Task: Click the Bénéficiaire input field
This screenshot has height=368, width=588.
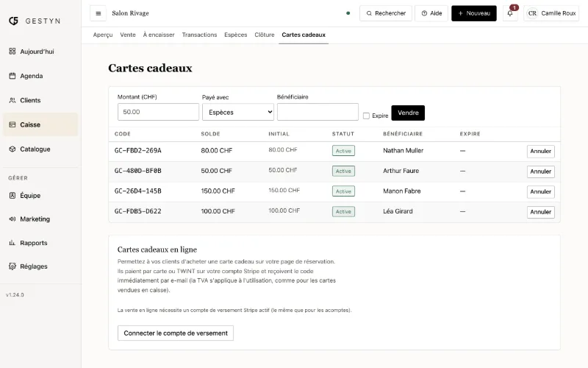Action: point(318,112)
